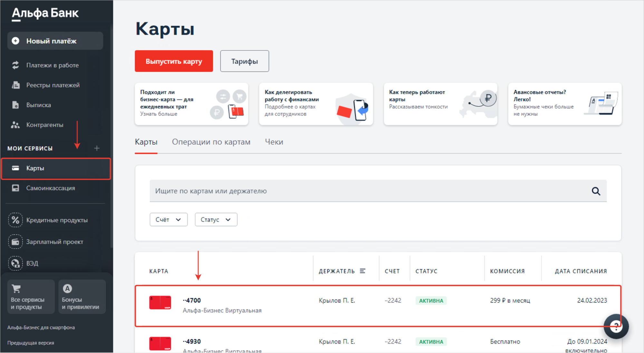Image resolution: width=644 pixels, height=353 pixels.
Task: Click the card search input field
Action: point(378,191)
